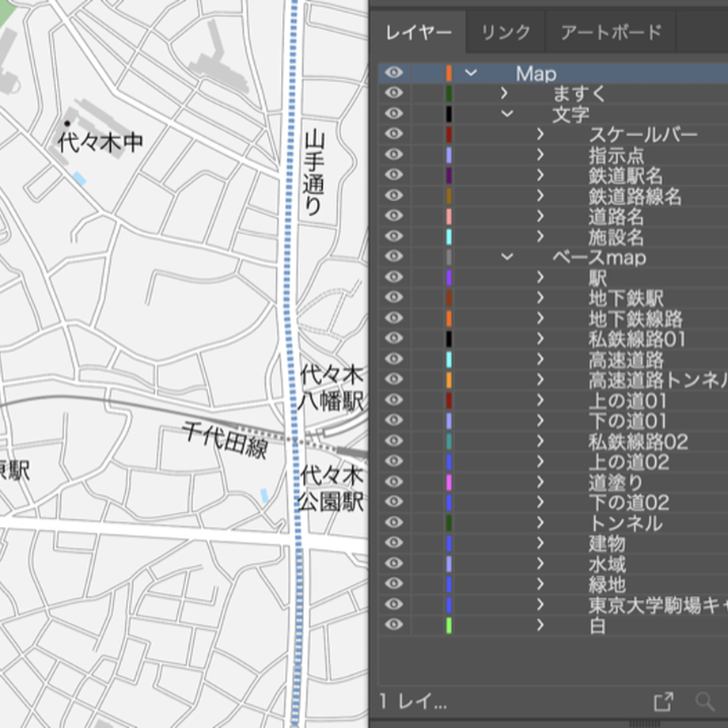This screenshot has width=728, height=728.
Task: Expand the 緑地 sublayer
Action: tap(540, 584)
